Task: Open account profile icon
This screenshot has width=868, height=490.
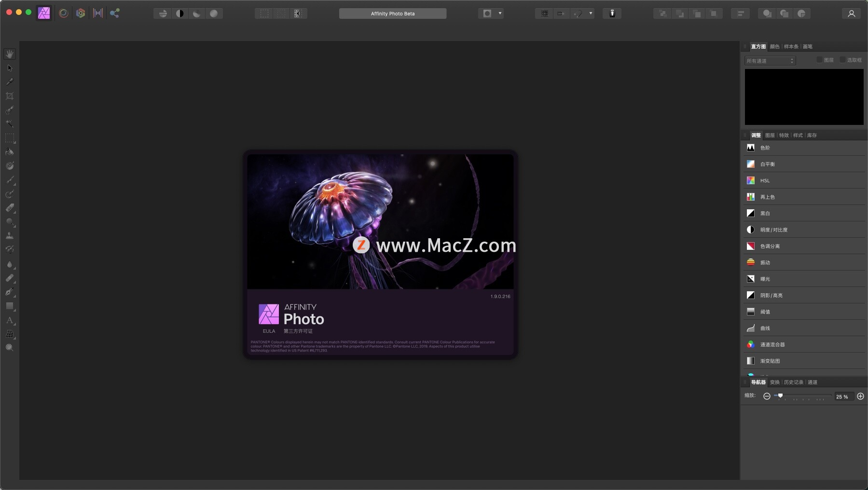Action: (852, 14)
